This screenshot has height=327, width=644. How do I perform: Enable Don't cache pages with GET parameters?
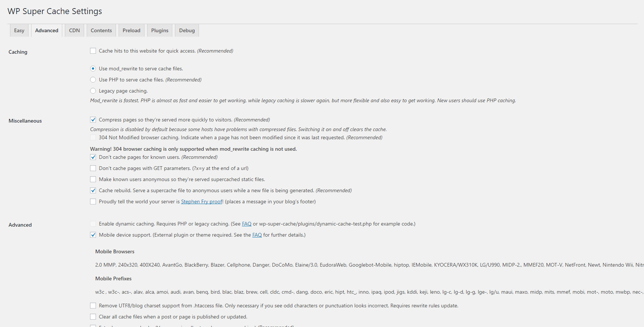[x=93, y=168]
